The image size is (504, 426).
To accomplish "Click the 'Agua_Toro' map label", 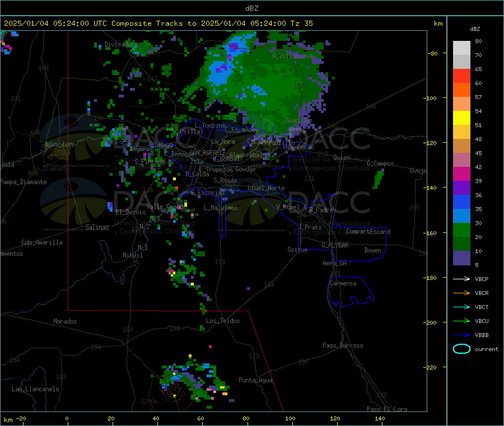I will point(60,144).
